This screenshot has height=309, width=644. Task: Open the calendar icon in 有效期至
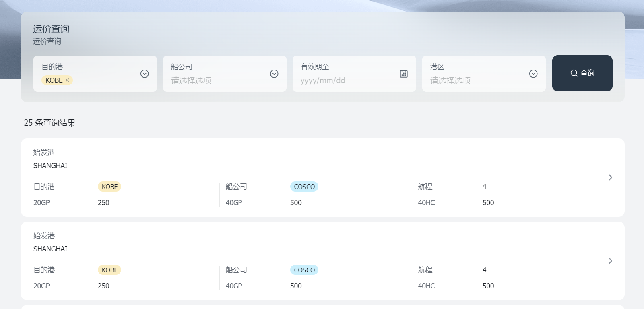404,74
